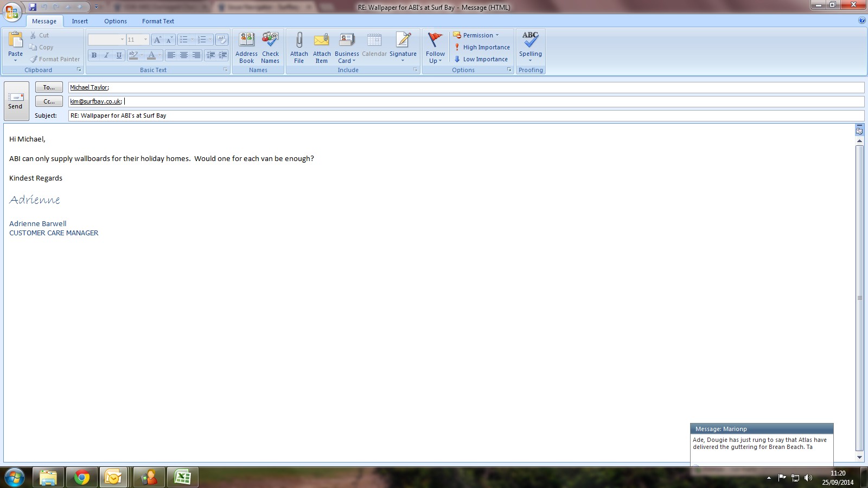Open the font size dropdown
The height and width of the screenshot is (488, 868).
(x=145, y=40)
